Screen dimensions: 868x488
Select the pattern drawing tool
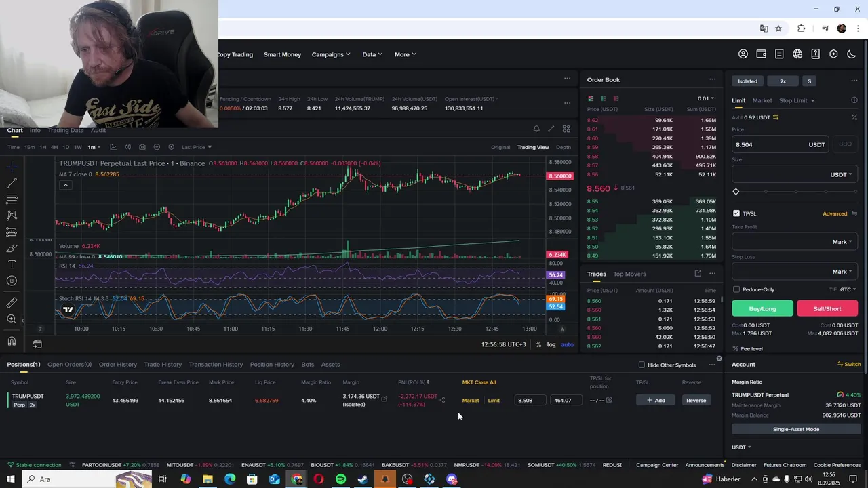pyautogui.click(x=12, y=216)
